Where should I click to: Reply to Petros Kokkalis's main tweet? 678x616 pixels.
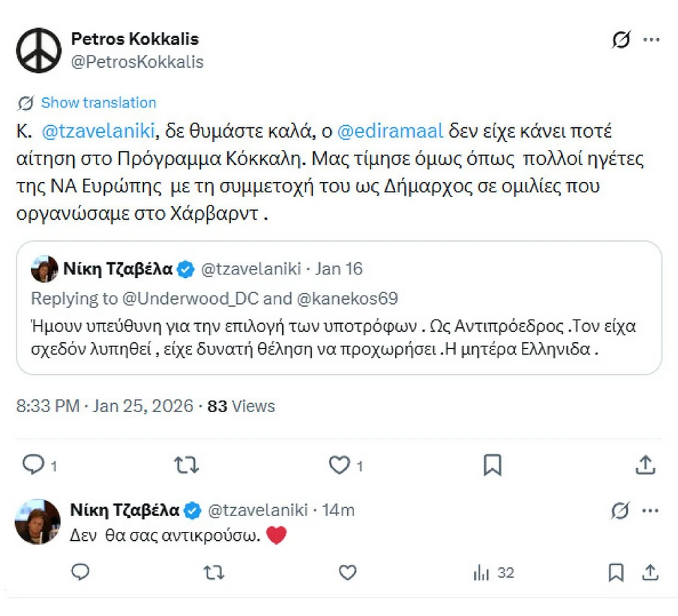pos(34,465)
